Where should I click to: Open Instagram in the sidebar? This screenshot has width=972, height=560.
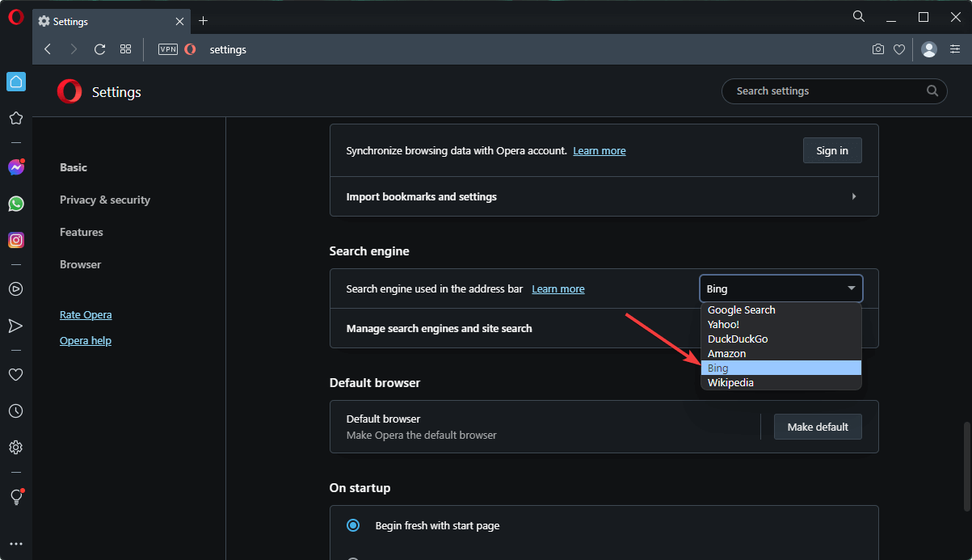pos(16,240)
